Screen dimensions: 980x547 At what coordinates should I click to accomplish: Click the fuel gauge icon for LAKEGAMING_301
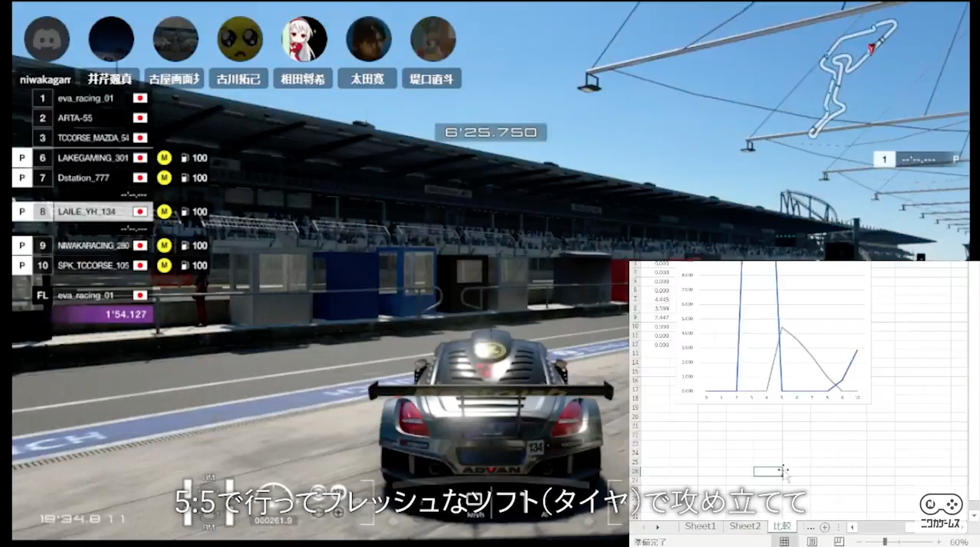coord(184,158)
